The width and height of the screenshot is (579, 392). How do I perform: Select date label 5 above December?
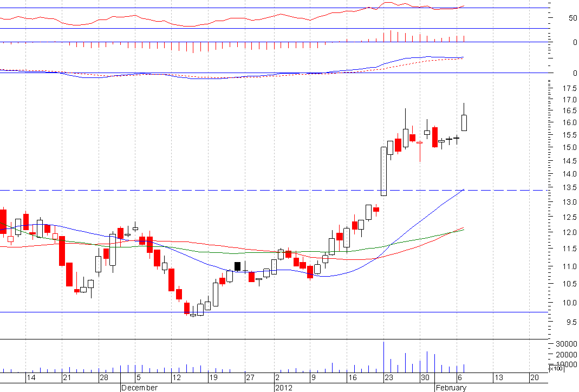pos(139,377)
